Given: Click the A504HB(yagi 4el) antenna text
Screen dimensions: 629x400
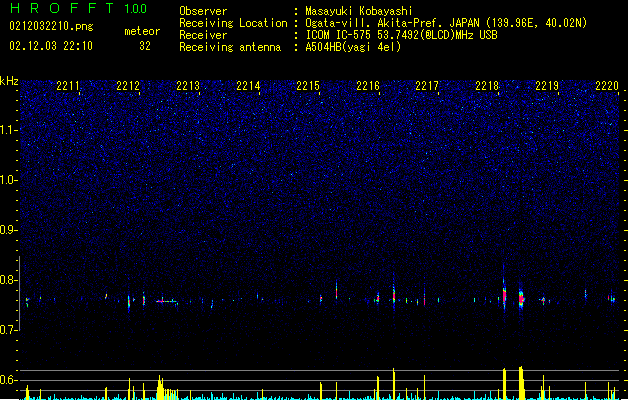Looking at the screenshot, I should [353, 47].
